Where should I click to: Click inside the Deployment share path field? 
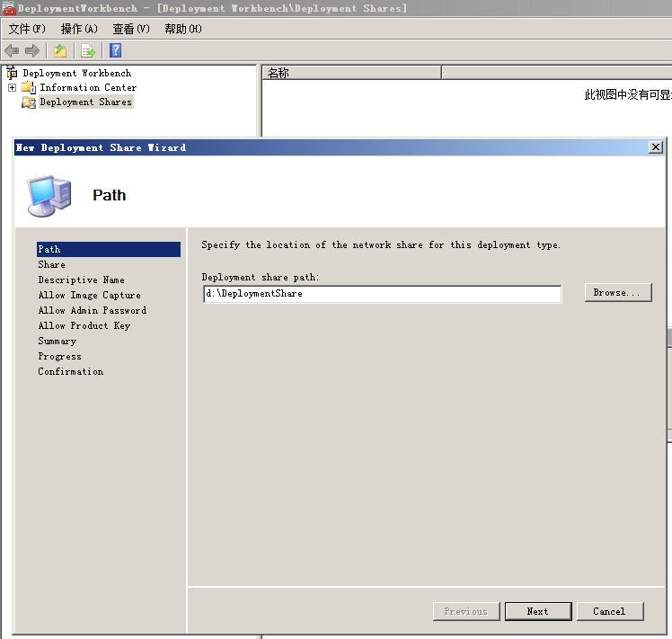pyautogui.click(x=381, y=294)
